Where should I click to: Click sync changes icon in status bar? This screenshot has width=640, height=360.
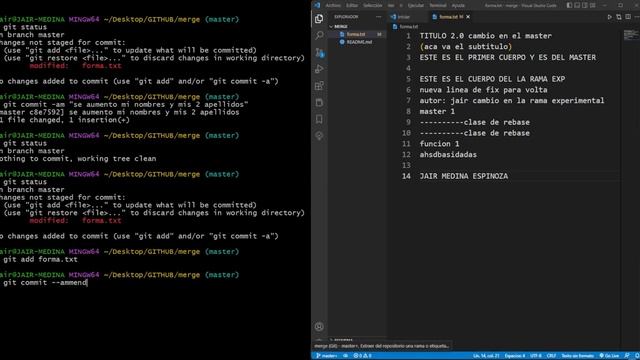pos(345,356)
